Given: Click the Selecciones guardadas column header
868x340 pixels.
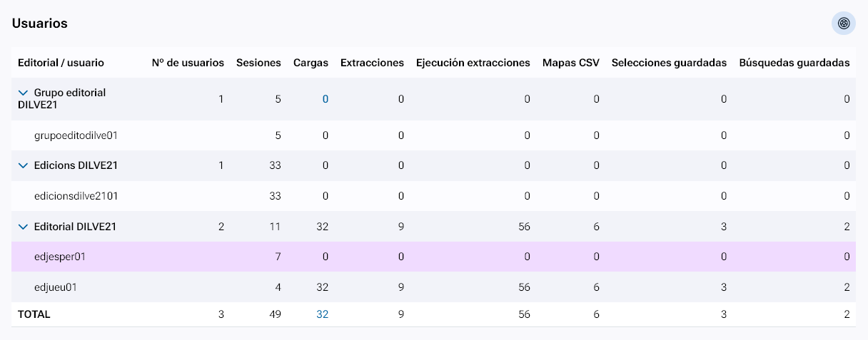Looking at the screenshot, I should point(669,63).
